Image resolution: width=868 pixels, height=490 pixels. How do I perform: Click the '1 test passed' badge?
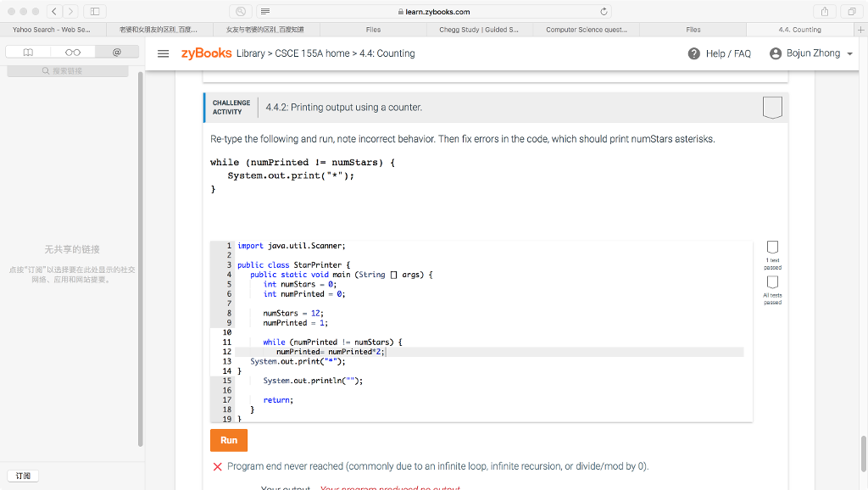[772, 254]
